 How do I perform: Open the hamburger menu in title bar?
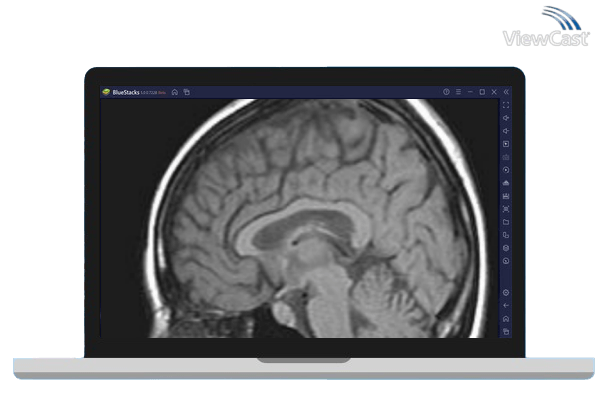point(458,92)
